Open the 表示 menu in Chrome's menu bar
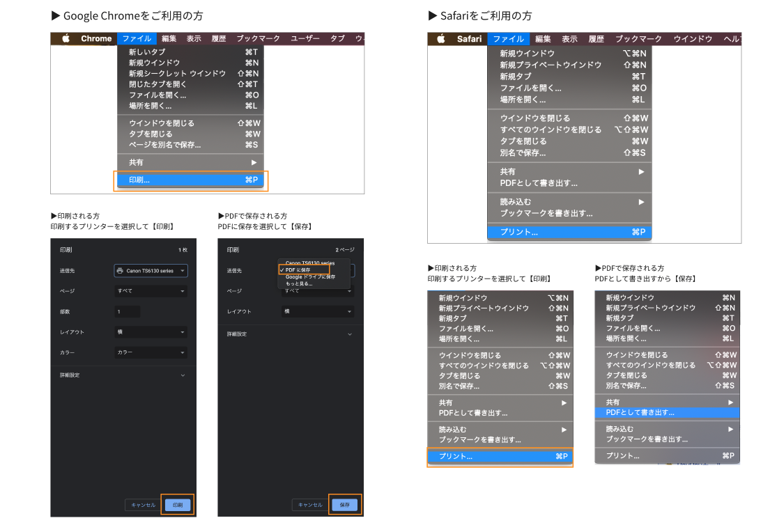The image size is (770, 532). [194, 38]
